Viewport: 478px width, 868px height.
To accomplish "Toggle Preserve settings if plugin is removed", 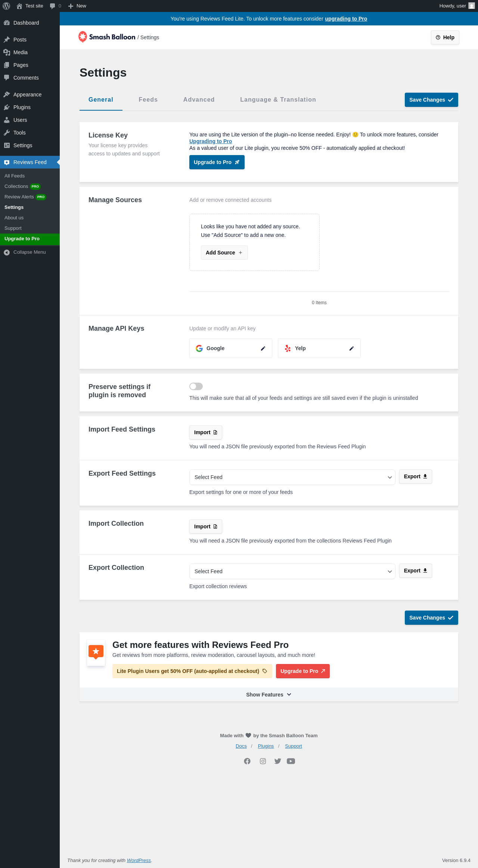I will tap(196, 386).
